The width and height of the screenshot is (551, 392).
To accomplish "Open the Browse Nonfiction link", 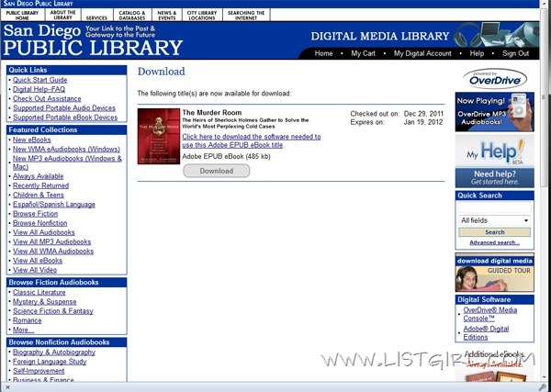I will [x=39, y=223].
